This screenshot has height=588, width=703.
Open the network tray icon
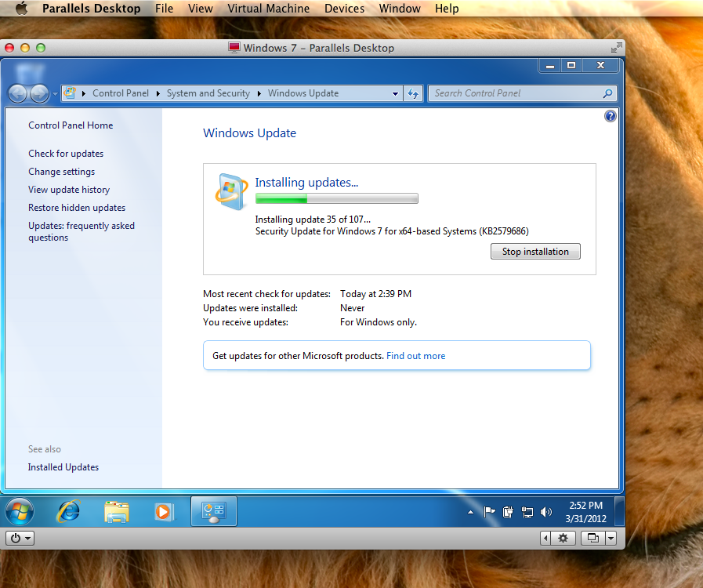pyautogui.click(x=527, y=512)
